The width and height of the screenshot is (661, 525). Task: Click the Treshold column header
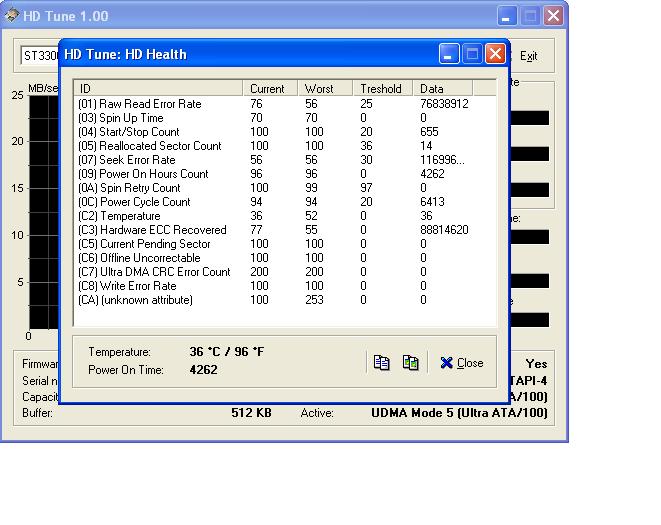point(382,88)
